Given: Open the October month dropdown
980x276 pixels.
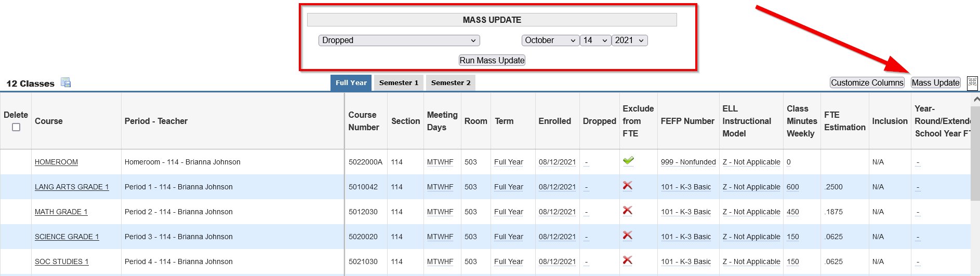Looking at the screenshot, I should tap(550, 40).
